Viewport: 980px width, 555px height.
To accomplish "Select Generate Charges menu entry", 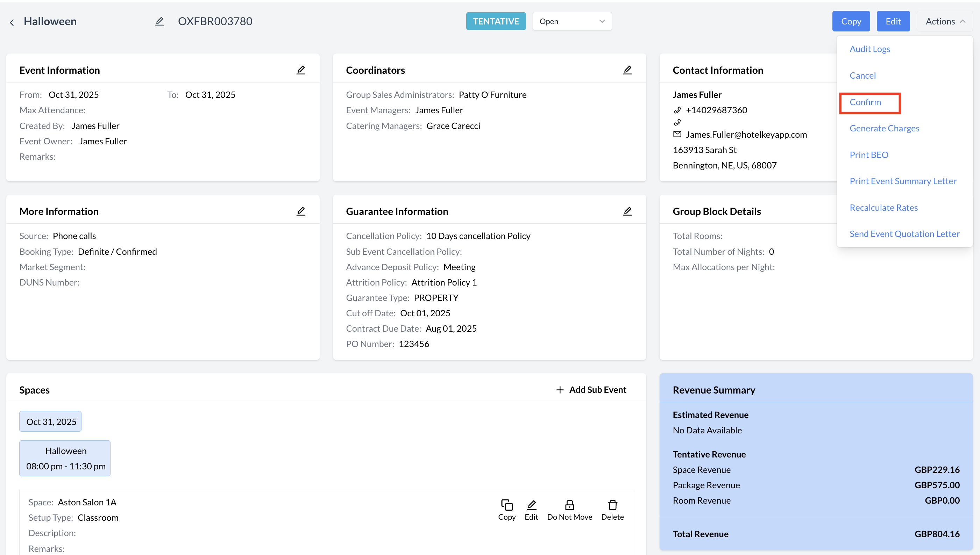I will [x=884, y=129].
